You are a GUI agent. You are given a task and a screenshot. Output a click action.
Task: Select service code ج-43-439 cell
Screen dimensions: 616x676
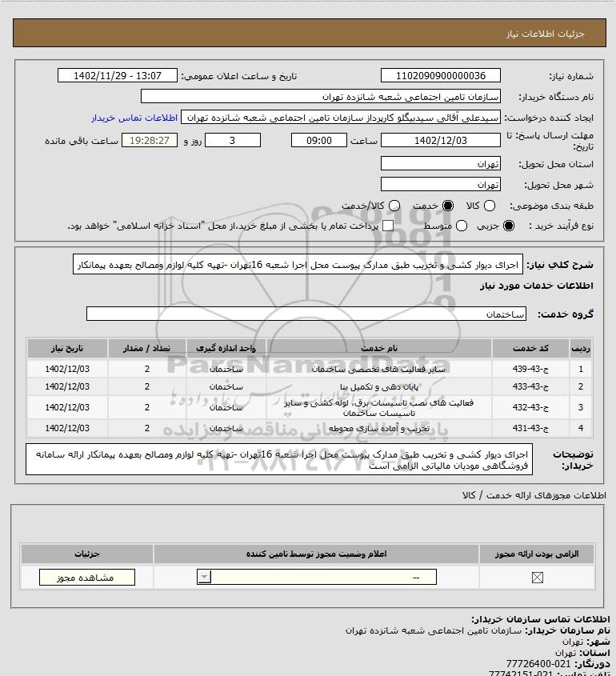point(530,369)
